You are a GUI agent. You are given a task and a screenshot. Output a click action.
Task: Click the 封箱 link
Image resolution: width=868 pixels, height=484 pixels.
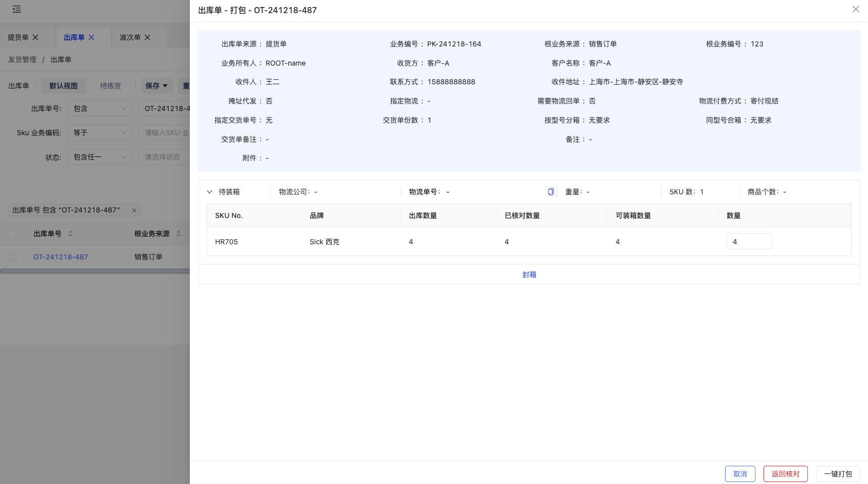tap(529, 275)
